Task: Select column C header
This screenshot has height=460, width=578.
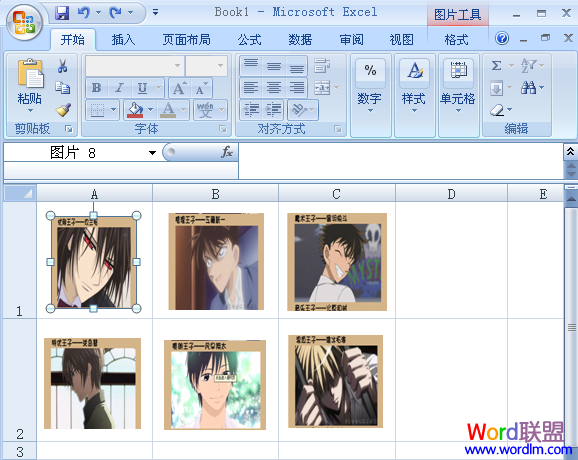Action: click(337, 194)
